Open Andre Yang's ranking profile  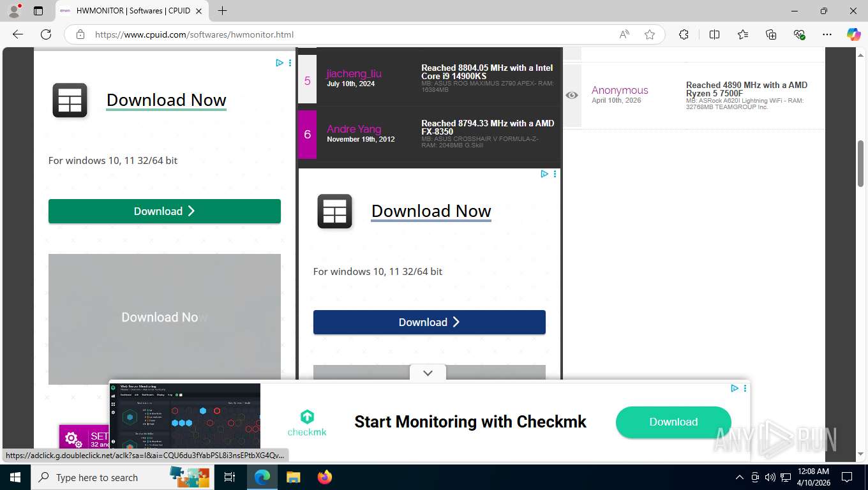(354, 129)
